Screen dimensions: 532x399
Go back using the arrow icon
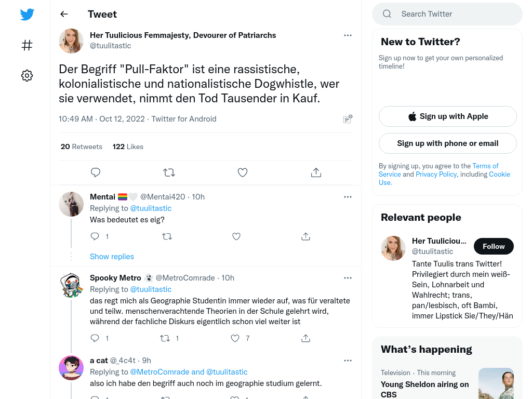tap(64, 14)
